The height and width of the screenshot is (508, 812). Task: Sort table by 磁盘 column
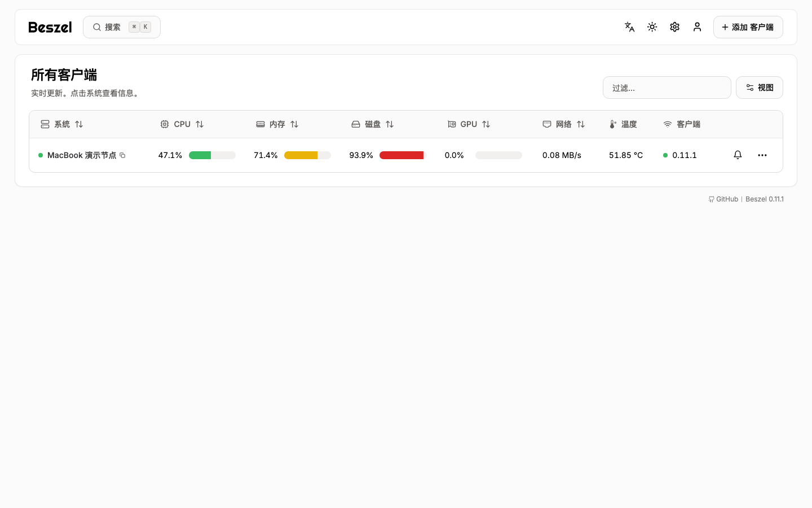[x=373, y=124]
